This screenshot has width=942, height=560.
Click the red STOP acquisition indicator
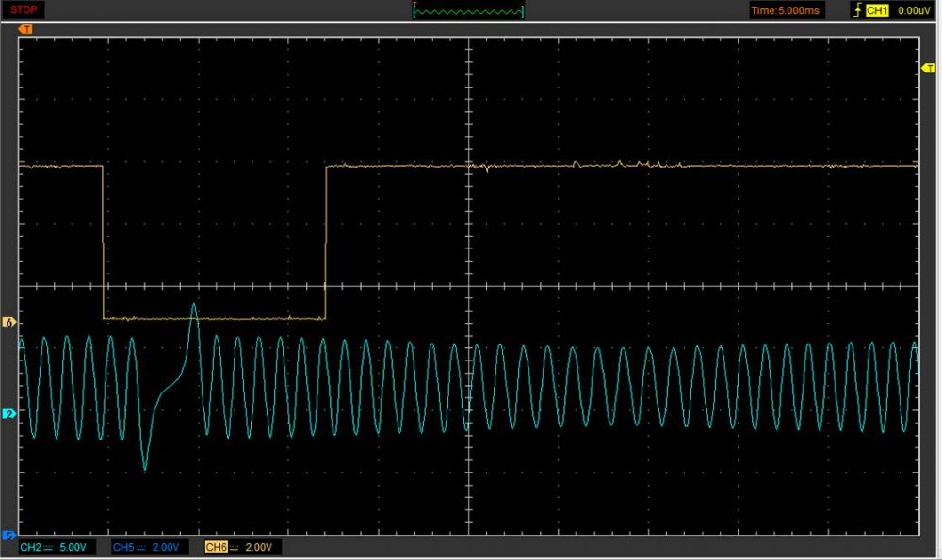(x=23, y=10)
